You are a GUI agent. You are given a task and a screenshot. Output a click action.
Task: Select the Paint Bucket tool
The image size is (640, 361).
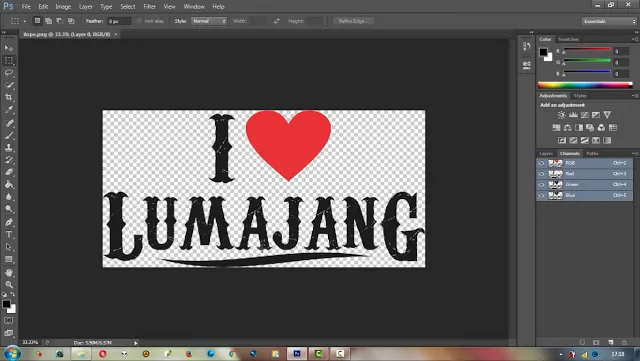pos(9,185)
